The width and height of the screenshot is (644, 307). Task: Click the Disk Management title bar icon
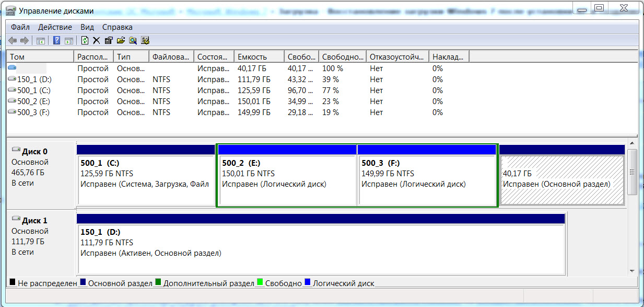pos(10,10)
